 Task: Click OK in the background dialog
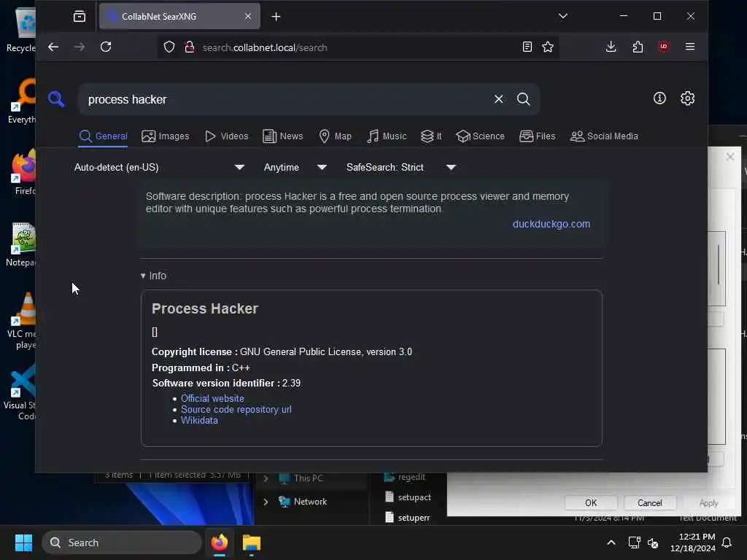[x=591, y=503]
